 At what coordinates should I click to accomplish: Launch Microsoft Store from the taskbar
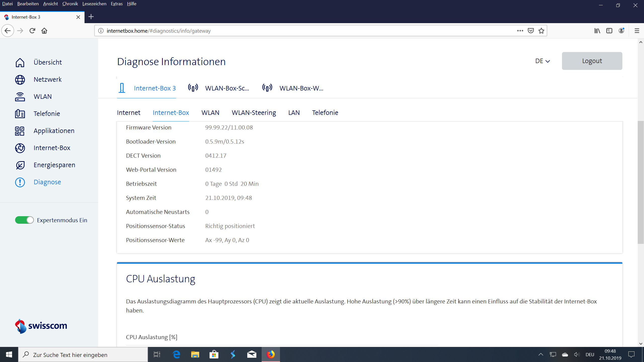point(214,354)
